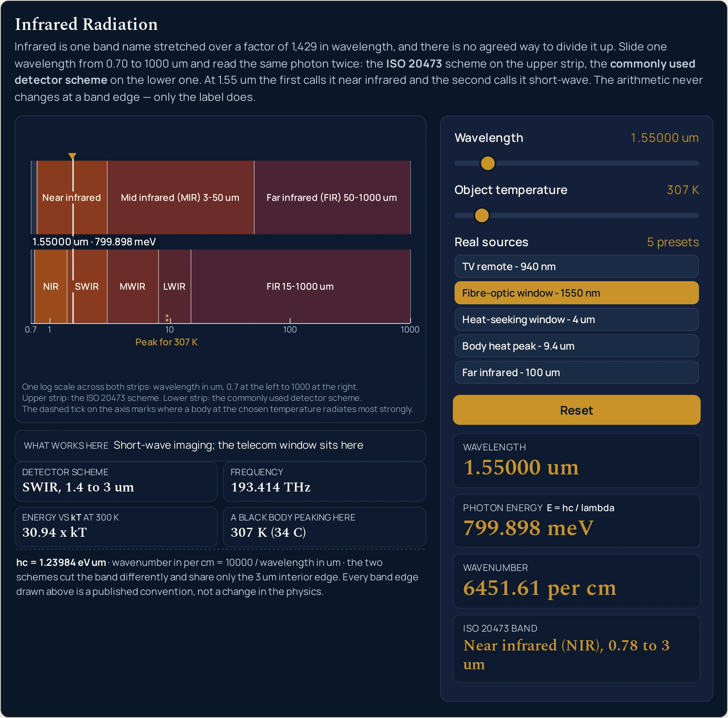Click the SWIR segment on the lower strip
728x718 pixels.
click(x=87, y=286)
